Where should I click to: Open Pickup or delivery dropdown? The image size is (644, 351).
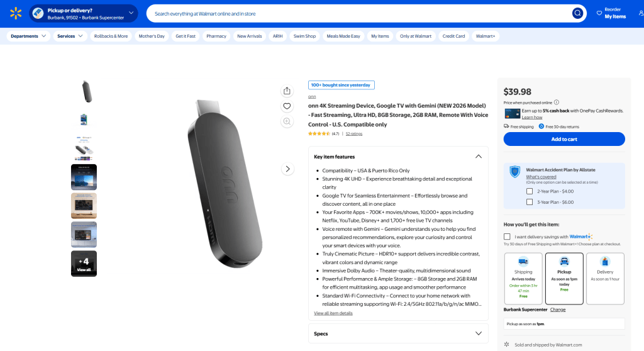84,14
